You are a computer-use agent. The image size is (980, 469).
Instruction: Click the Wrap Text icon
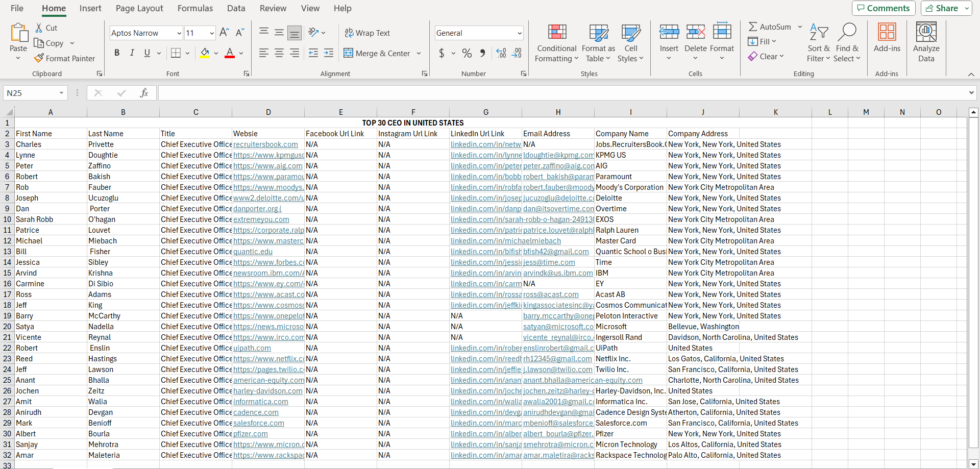coord(349,33)
